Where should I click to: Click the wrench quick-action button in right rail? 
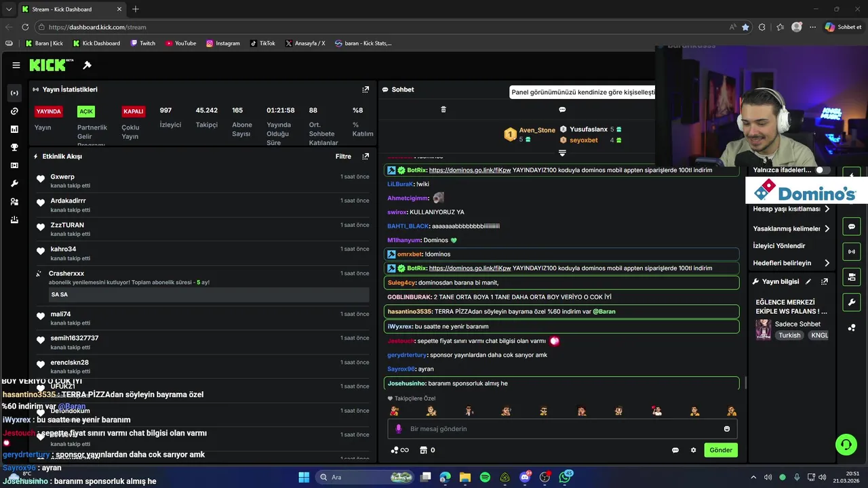click(x=852, y=302)
